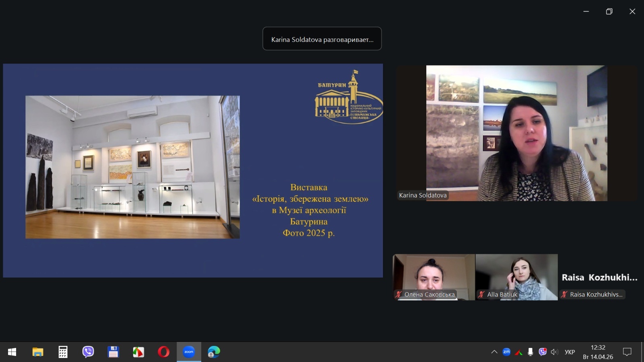Screen dimensions: 644x362
Task: Open Viber from the taskbar
Action: 88,352
